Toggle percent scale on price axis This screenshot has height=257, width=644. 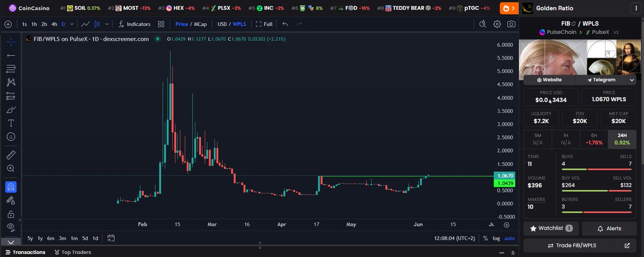click(x=485, y=238)
